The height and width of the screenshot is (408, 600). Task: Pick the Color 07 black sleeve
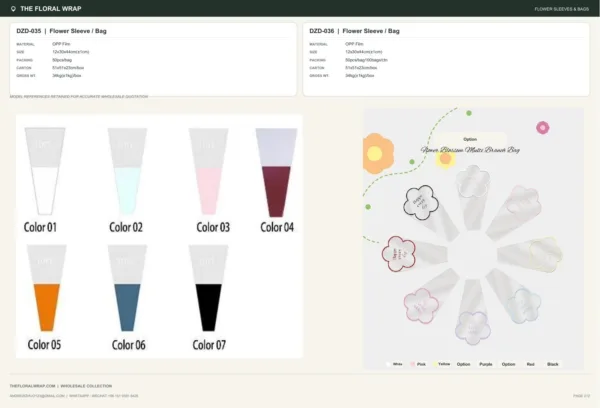209,288
